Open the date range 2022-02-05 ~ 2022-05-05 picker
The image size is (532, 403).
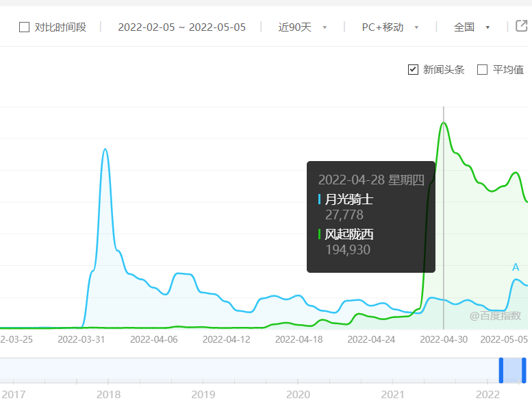tap(182, 27)
